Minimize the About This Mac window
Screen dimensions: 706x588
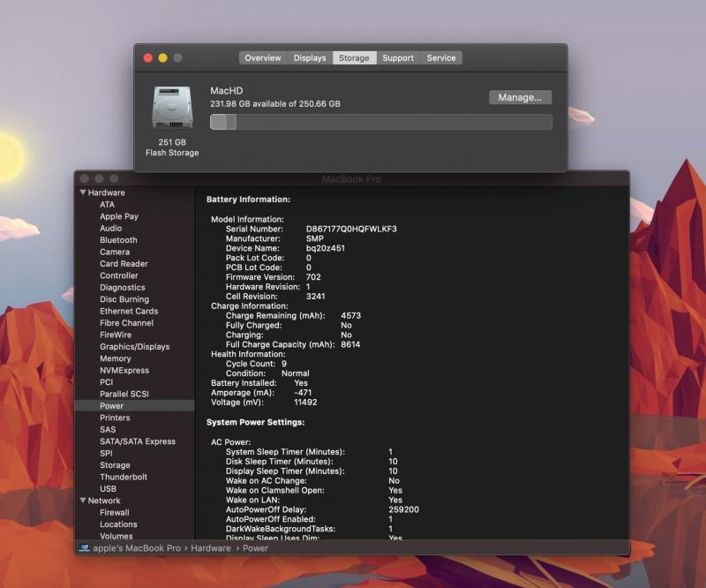[163, 57]
